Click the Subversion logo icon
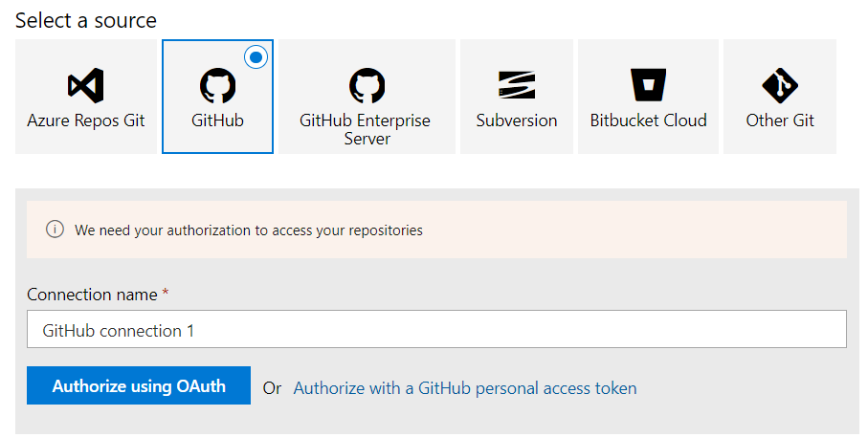 [x=517, y=84]
